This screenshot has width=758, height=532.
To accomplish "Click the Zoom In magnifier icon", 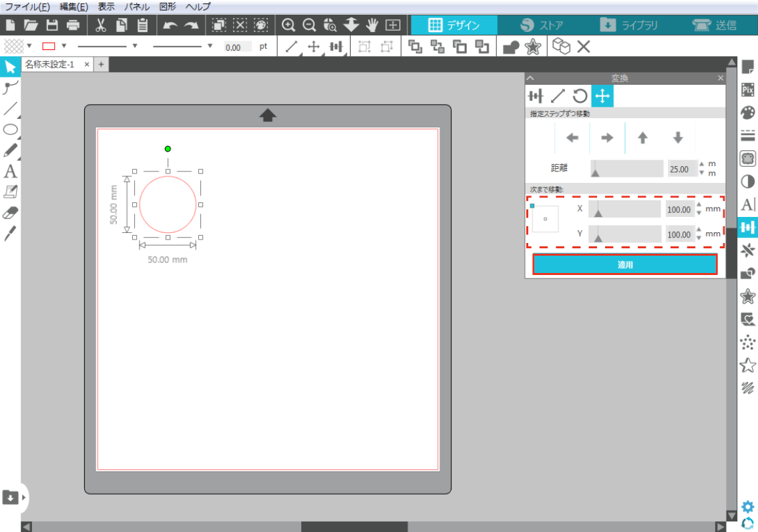I will pos(289,25).
